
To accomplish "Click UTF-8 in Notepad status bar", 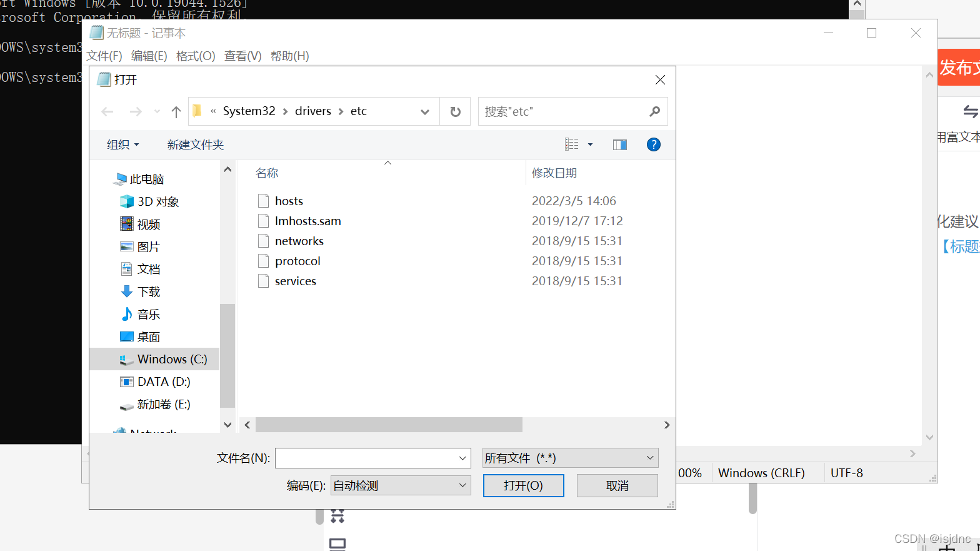I will (x=847, y=473).
